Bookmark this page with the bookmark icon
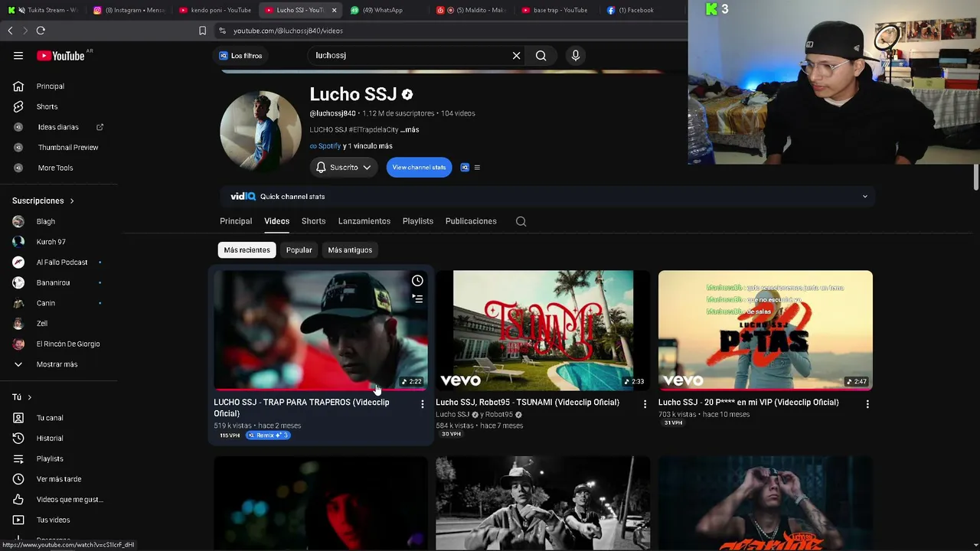The width and height of the screenshot is (980, 551). (x=202, y=31)
